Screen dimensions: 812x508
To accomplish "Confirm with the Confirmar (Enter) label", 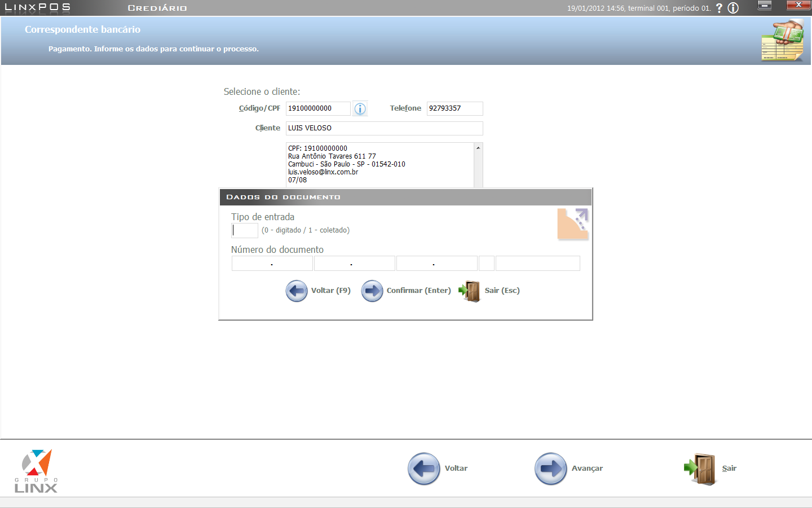I will click(419, 291).
